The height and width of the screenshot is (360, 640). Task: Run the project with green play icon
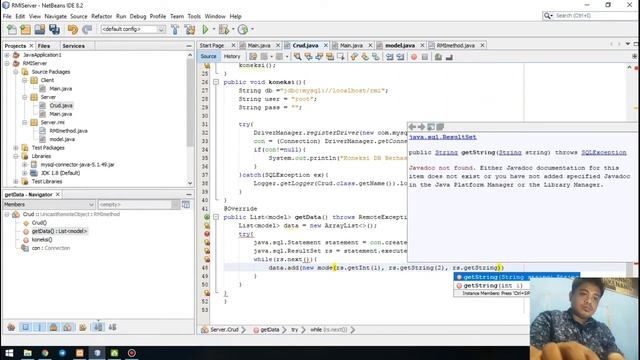(205, 29)
